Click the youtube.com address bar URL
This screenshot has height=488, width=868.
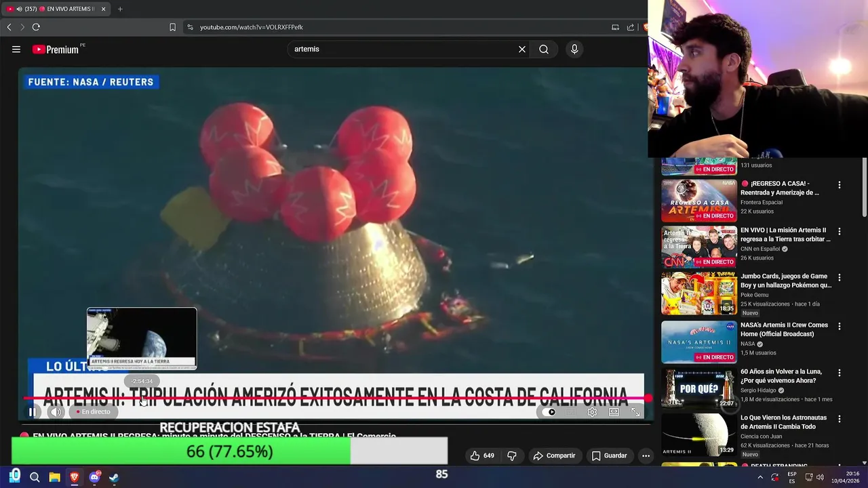(252, 27)
